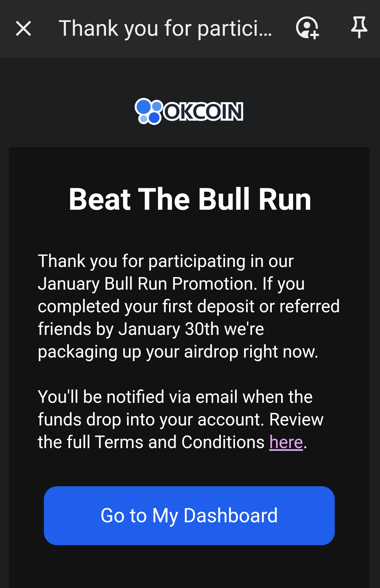
Task: Tap the 'January 30th' date text
Action: point(168,329)
